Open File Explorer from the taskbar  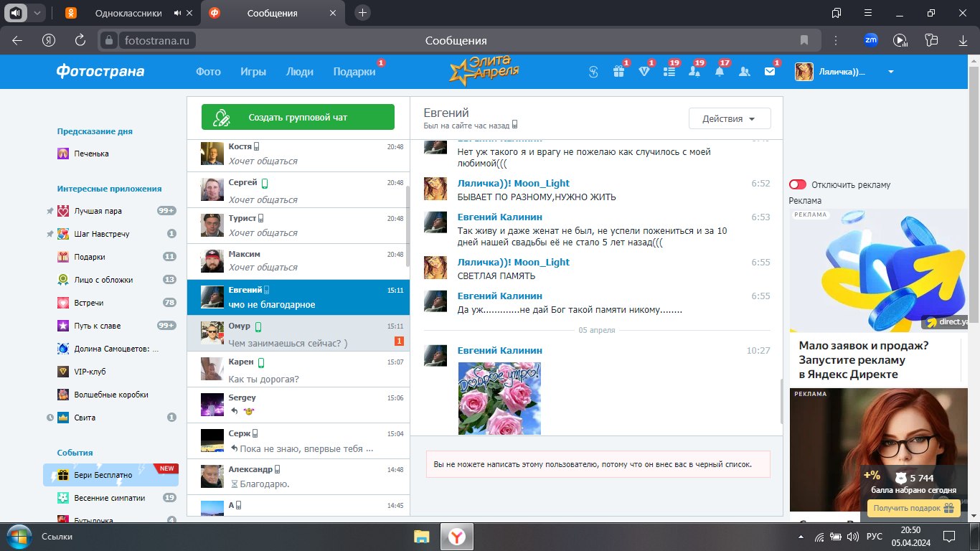pos(421,536)
